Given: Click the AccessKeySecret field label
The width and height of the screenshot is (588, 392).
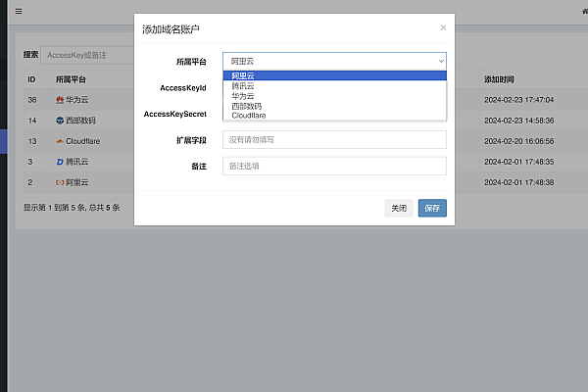Looking at the screenshot, I should (x=175, y=114).
